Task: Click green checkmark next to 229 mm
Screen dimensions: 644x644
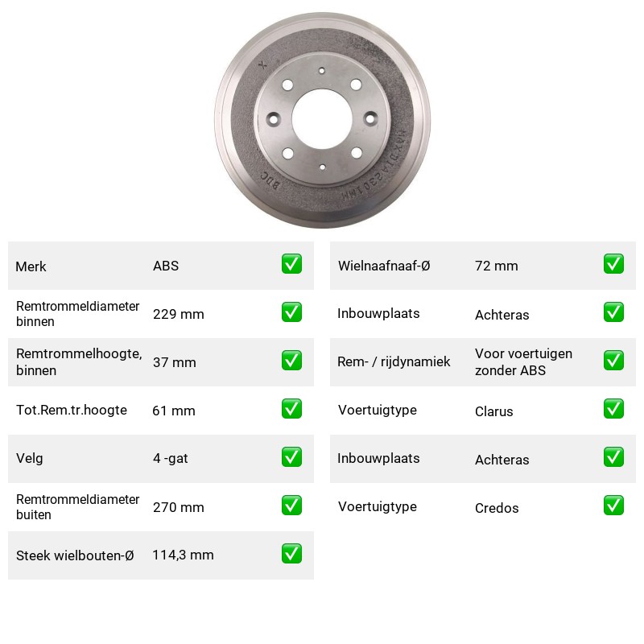Action: [291, 312]
